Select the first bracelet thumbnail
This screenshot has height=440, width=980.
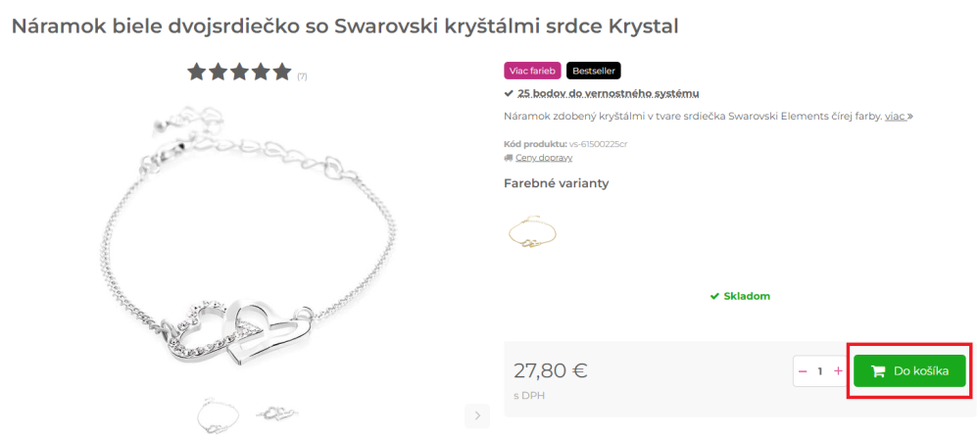coord(217,415)
